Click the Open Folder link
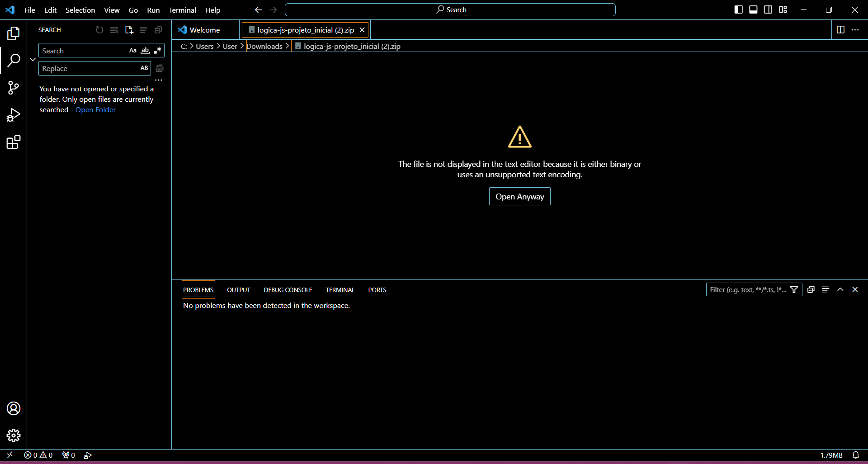The width and height of the screenshot is (868, 464). (x=95, y=110)
